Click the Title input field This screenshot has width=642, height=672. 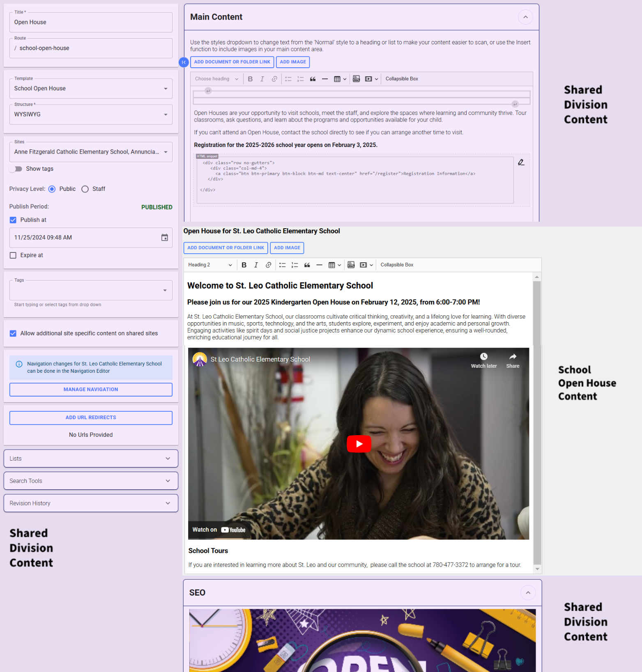click(91, 23)
